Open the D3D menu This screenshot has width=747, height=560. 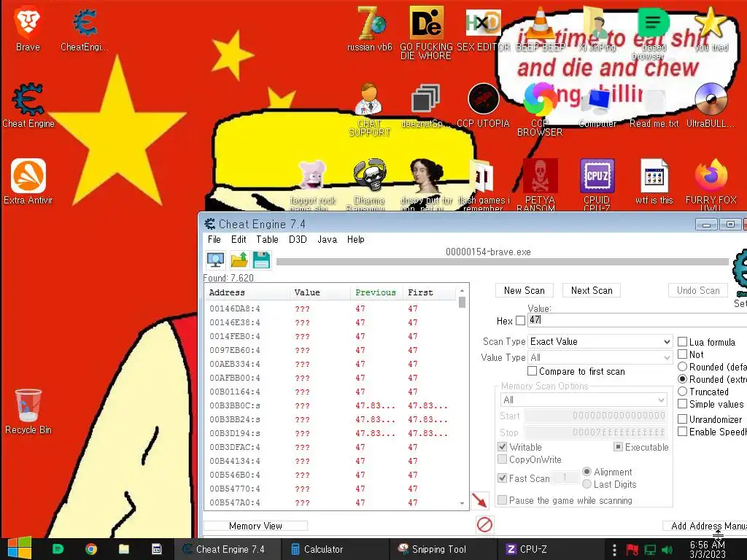(298, 239)
